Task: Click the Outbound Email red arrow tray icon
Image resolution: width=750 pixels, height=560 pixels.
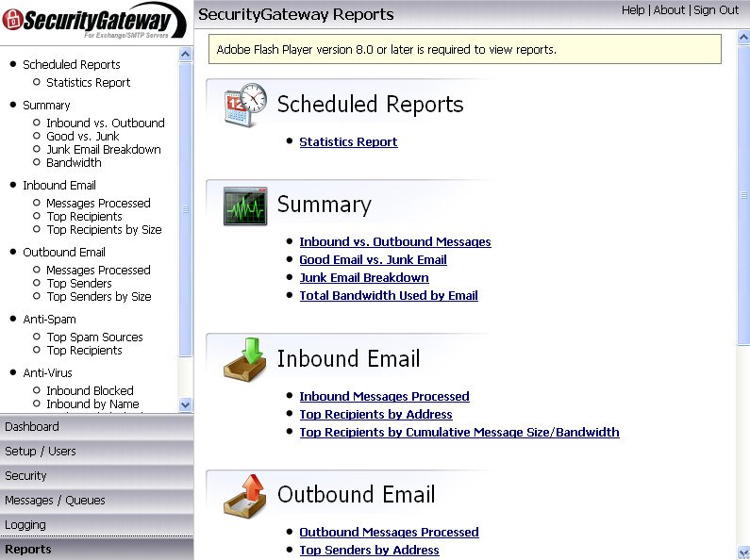Action: (245, 496)
